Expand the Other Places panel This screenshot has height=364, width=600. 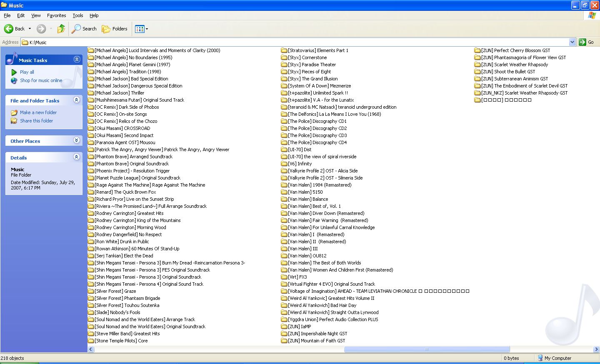coord(76,140)
